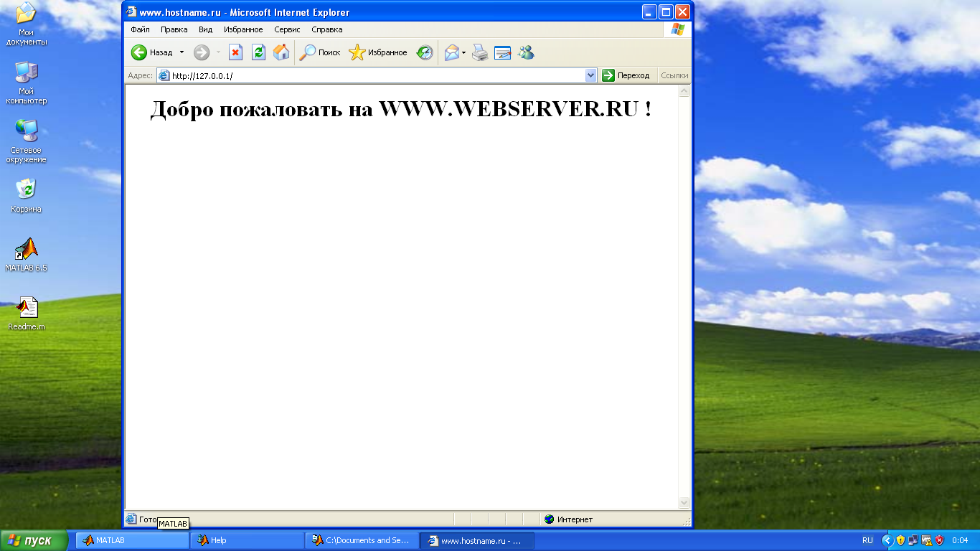Click the Windows flag logo in IE

coord(677,29)
